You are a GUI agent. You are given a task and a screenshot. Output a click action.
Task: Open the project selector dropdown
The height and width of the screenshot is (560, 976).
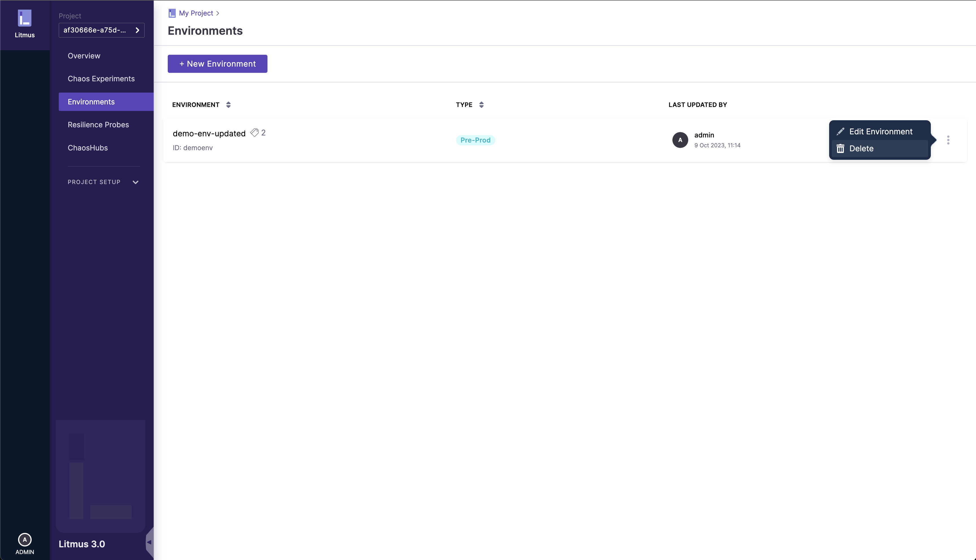pyautogui.click(x=101, y=30)
